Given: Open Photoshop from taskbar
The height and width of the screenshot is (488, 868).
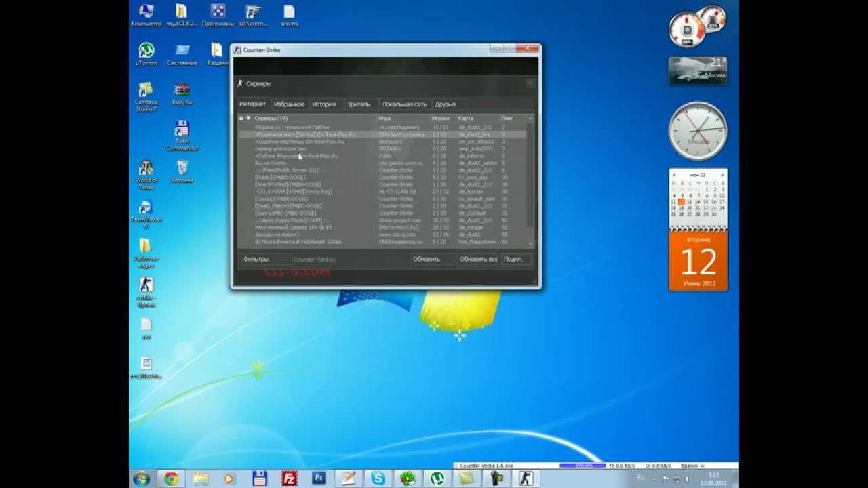Looking at the screenshot, I should pos(318,479).
